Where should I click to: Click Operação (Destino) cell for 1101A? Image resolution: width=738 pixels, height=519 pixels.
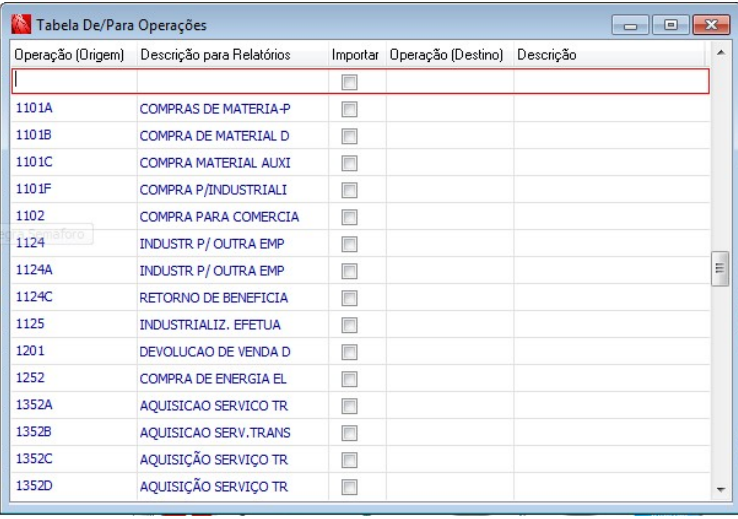click(x=450, y=109)
